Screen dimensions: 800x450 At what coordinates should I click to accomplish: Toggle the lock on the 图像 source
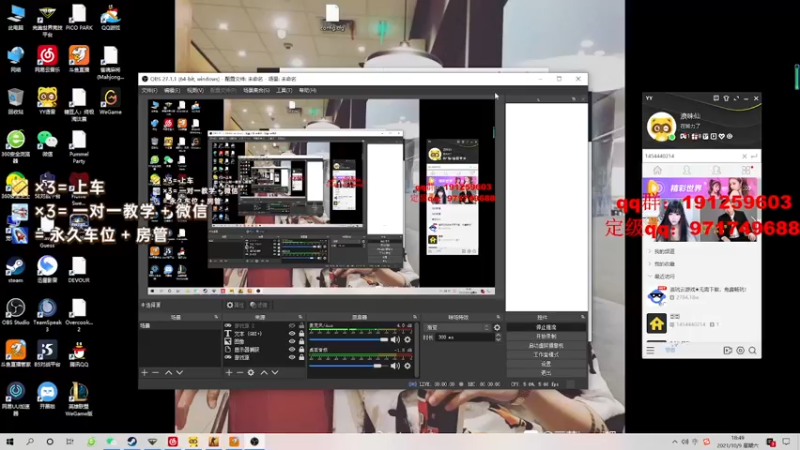(x=301, y=341)
